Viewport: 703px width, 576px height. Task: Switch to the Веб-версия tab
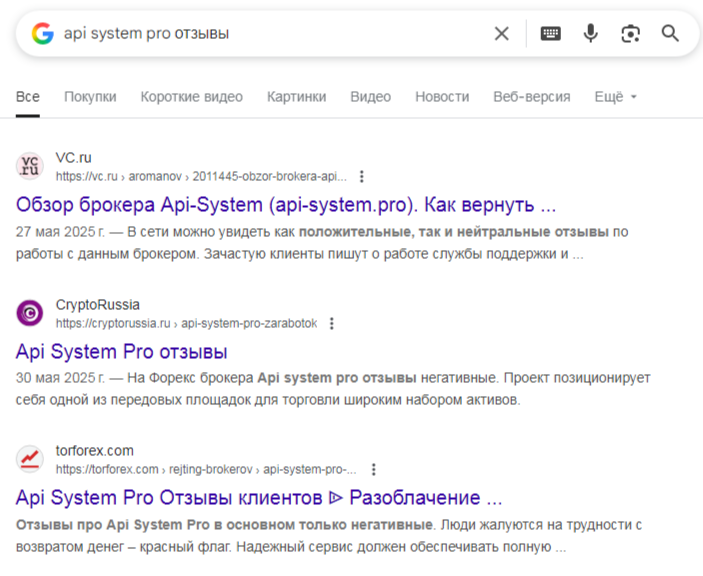532,97
